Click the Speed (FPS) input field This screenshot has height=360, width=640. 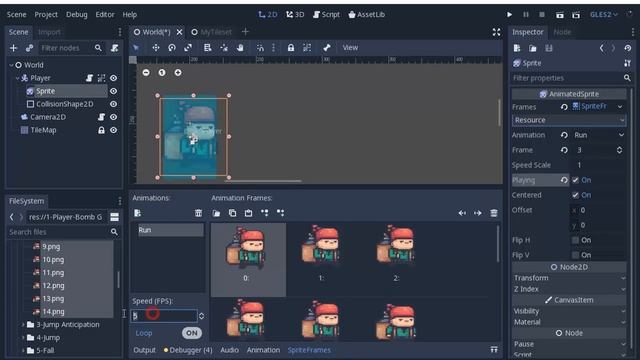tap(164, 316)
